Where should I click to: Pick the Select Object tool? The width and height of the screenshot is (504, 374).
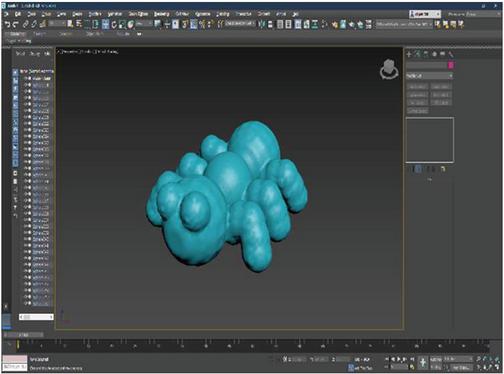coord(70,24)
